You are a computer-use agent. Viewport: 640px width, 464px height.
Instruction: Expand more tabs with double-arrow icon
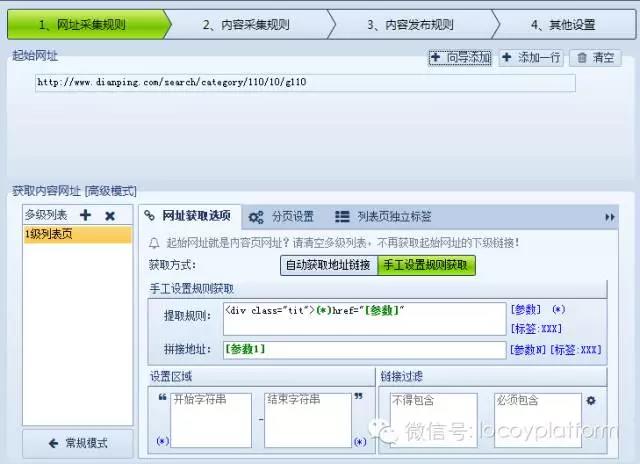click(610, 217)
